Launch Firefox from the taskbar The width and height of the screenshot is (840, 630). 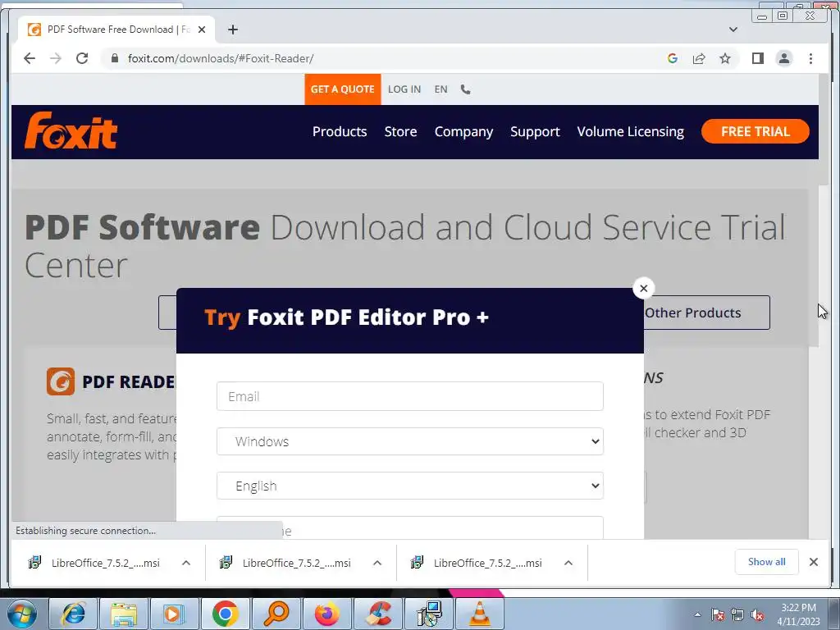pos(327,614)
